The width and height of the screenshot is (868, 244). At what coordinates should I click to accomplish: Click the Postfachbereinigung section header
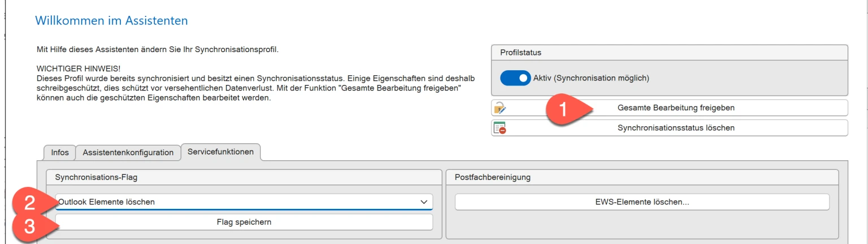click(x=493, y=178)
